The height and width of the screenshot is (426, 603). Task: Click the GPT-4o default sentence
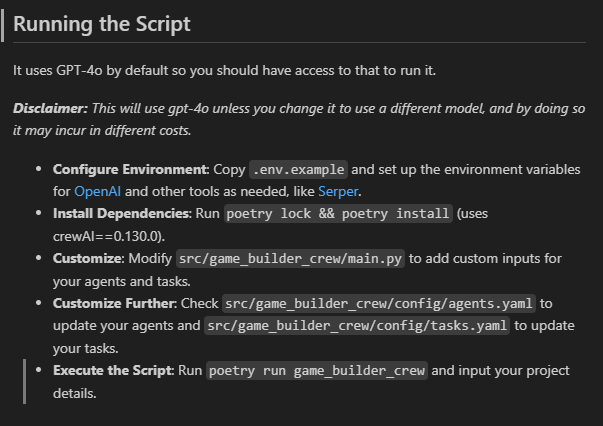click(225, 70)
